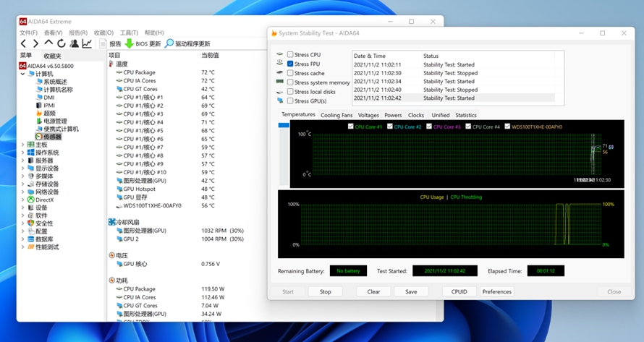644x342 pixels.
Task: Click the green BIOS 更新 arrow icon
Action: coord(130,44)
